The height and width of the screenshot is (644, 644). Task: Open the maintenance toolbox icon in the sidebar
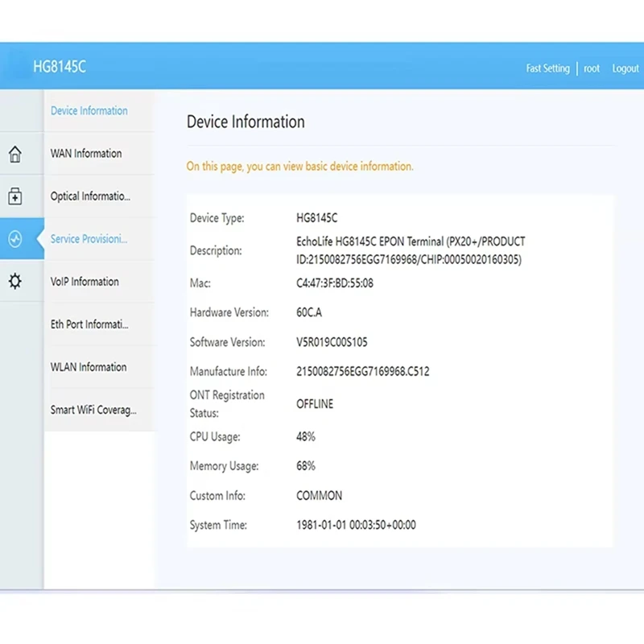[x=16, y=196]
